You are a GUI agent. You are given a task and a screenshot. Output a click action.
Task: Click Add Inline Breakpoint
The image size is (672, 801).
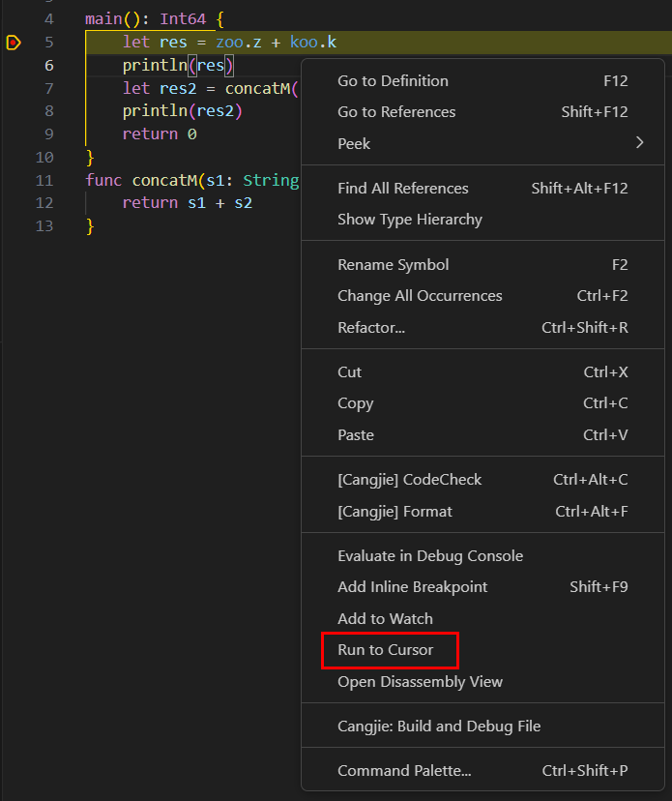click(x=412, y=587)
